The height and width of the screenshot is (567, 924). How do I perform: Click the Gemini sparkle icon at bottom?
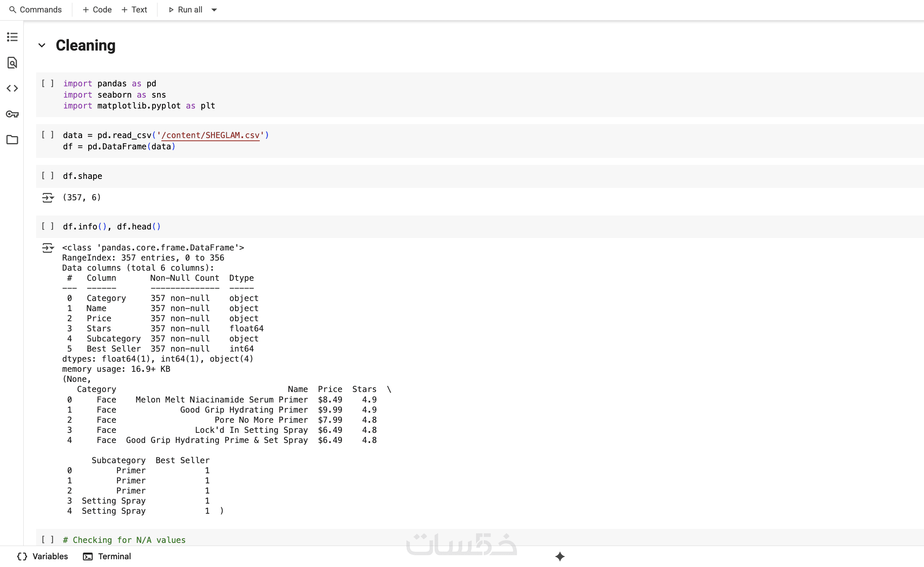pos(560,556)
